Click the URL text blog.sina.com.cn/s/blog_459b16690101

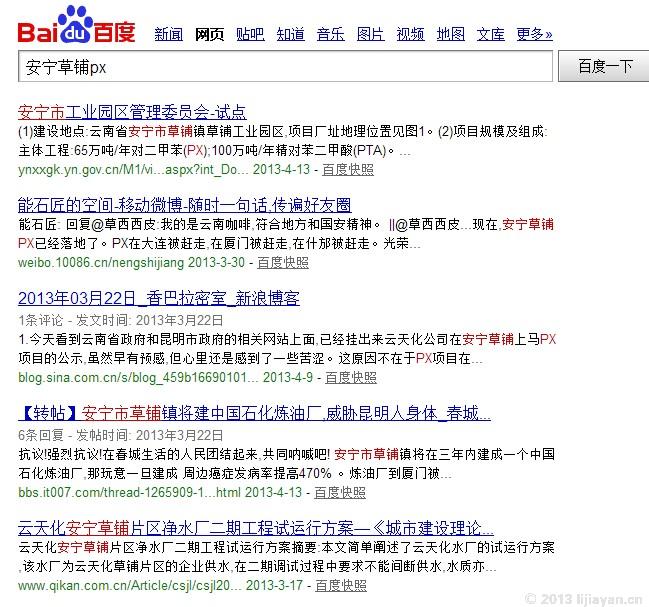point(138,377)
